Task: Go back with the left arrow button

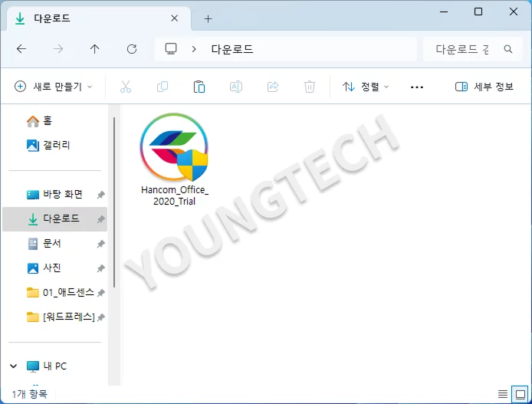Action: coord(21,49)
